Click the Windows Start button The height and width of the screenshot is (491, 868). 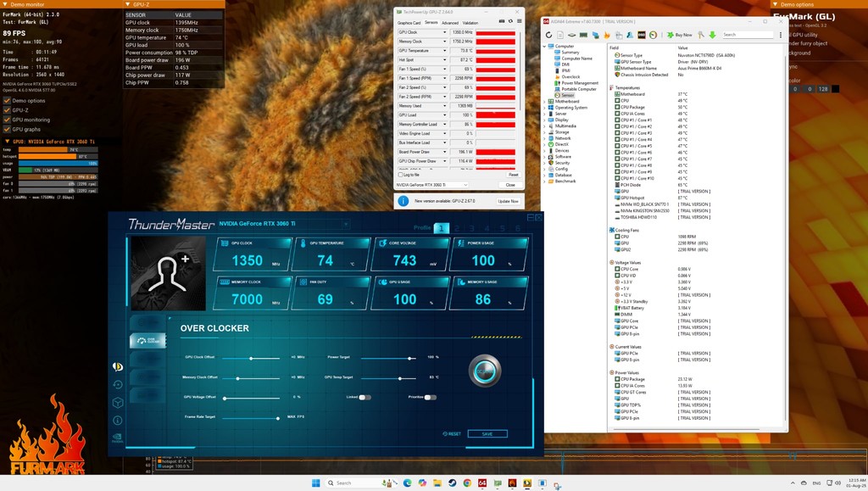pyautogui.click(x=315, y=483)
